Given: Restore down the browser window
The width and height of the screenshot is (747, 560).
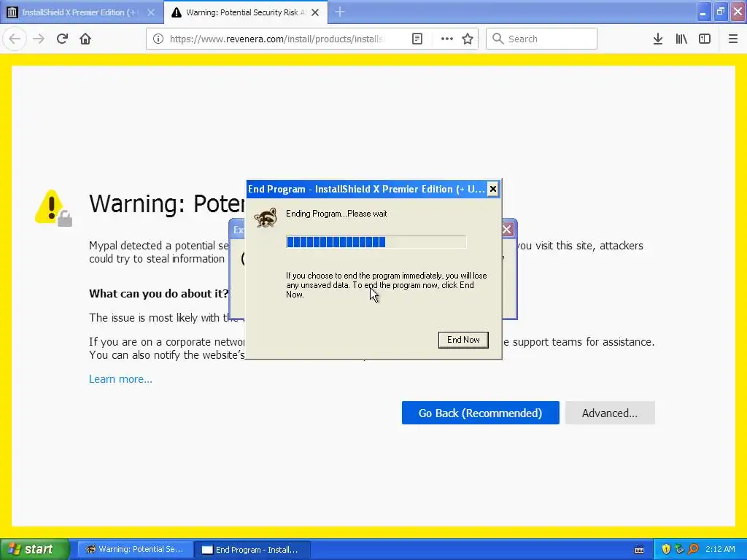Looking at the screenshot, I should click(721, 12).
